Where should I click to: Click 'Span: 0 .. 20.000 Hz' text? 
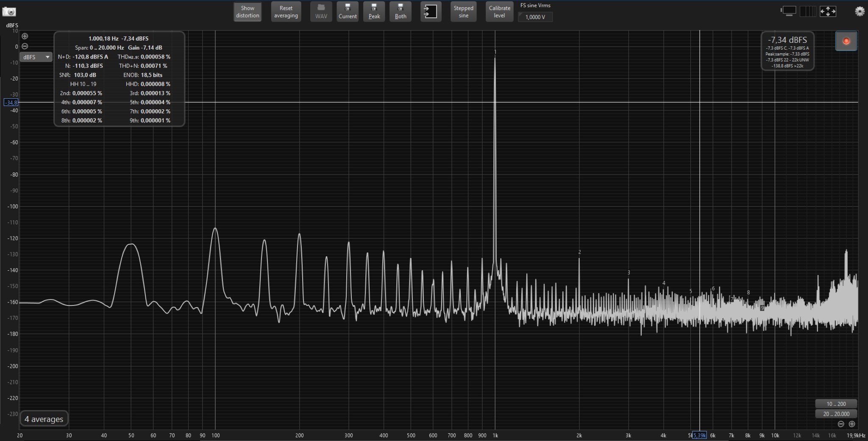tap(100, 48)
